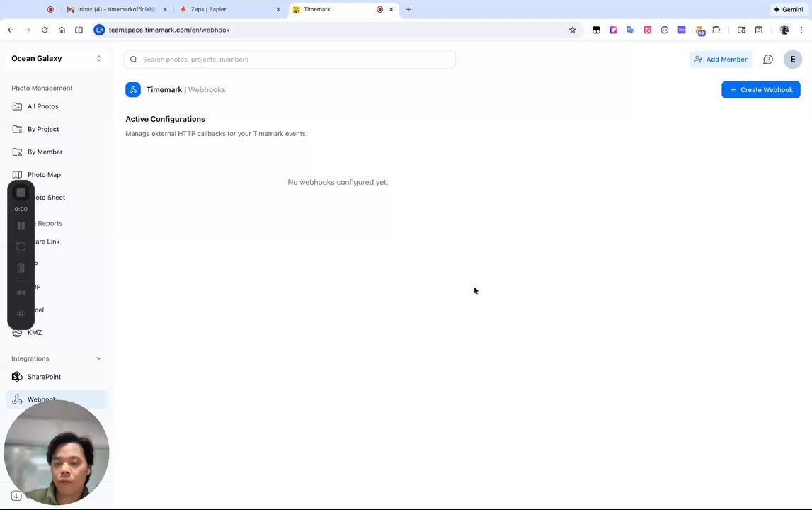Collapse the Integrations section
Screen dimensions: 812x510
[x=99, y=358]
